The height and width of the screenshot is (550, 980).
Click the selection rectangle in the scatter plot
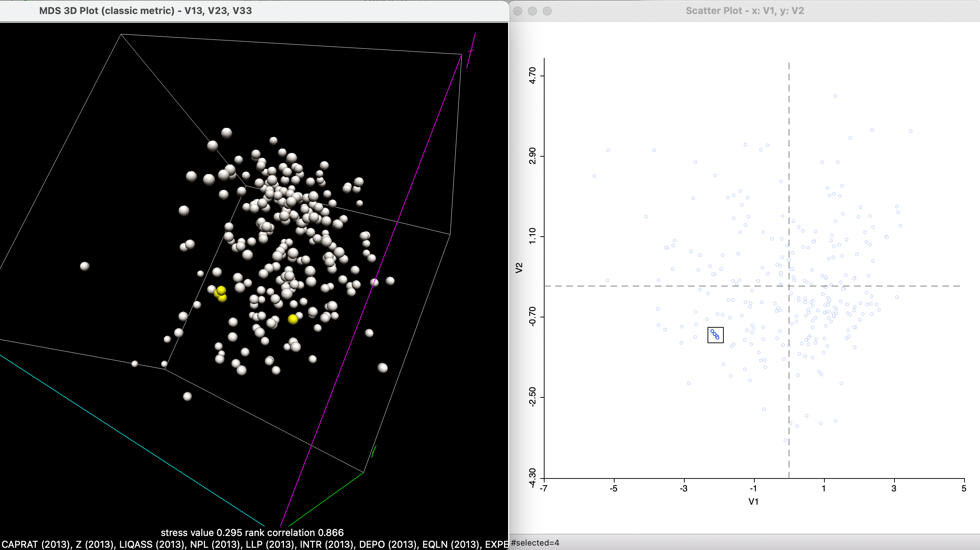pos(715,335)
